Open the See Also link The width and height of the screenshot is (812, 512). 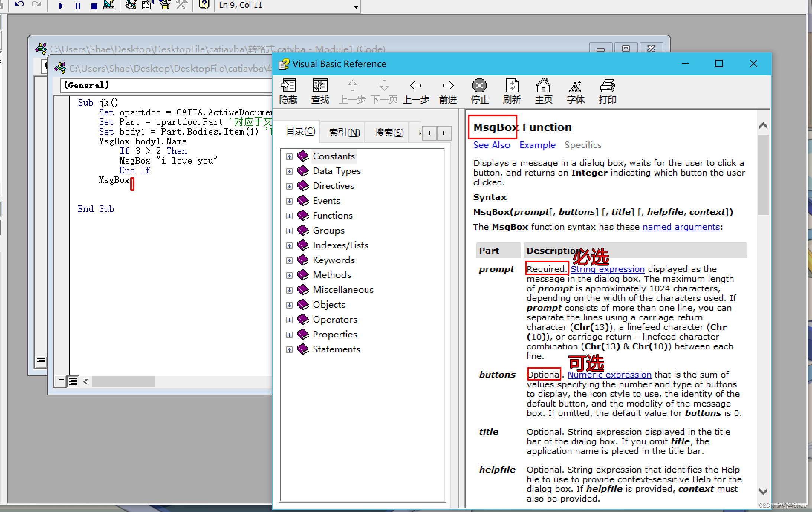pyautogui.click(x=491, y=145)
